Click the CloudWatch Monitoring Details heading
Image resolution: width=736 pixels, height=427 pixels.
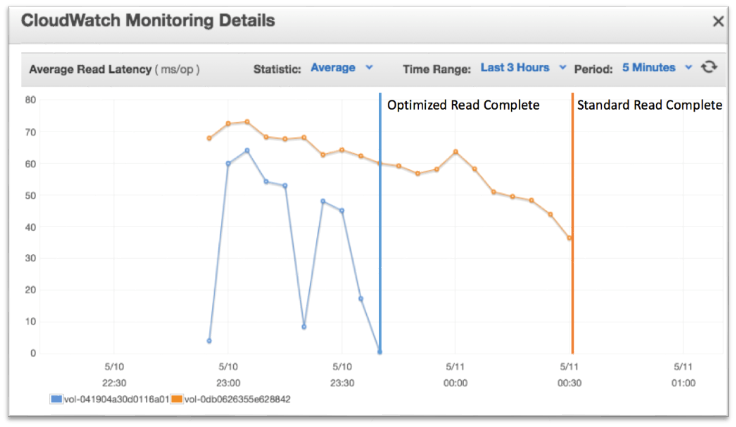pos(148,21)
